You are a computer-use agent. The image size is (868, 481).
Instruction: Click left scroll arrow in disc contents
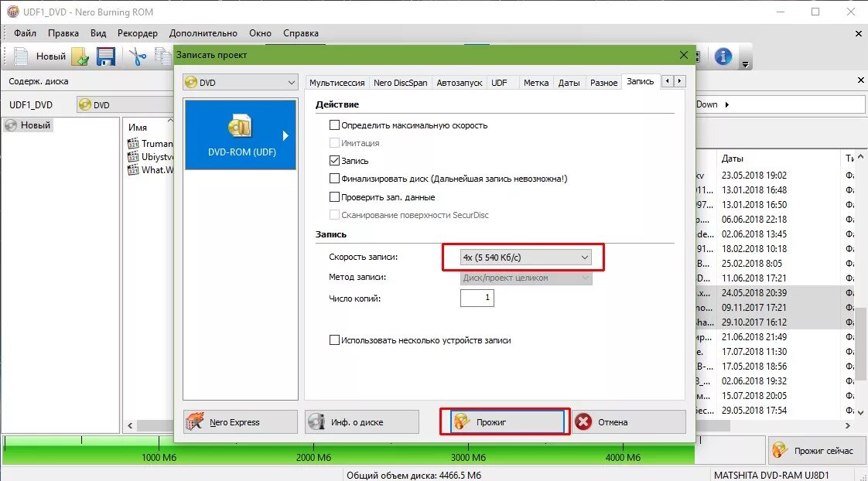coord(130,425)
